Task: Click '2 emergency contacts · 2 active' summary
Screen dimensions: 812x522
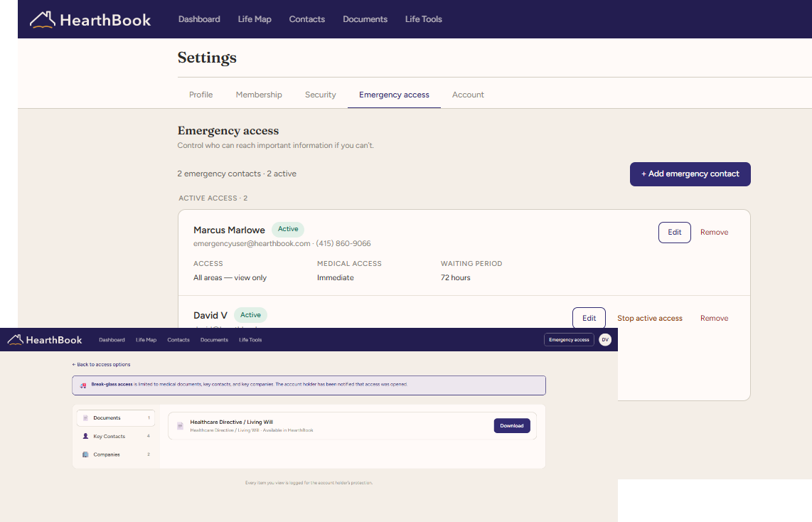Action: (x=237, y=174)
